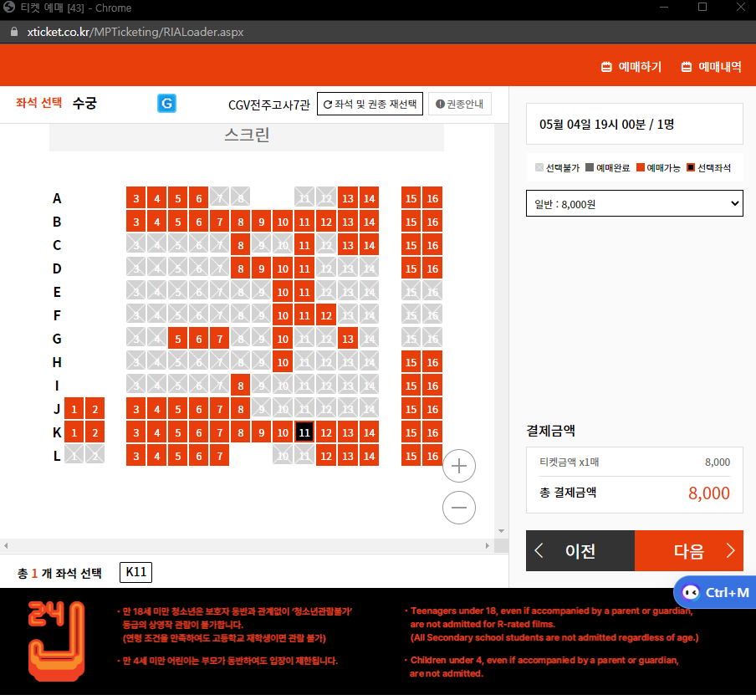This screenshot has width=756, height=700.
Task: Open the 예매하기 booking menu
Action: (631, 67)
